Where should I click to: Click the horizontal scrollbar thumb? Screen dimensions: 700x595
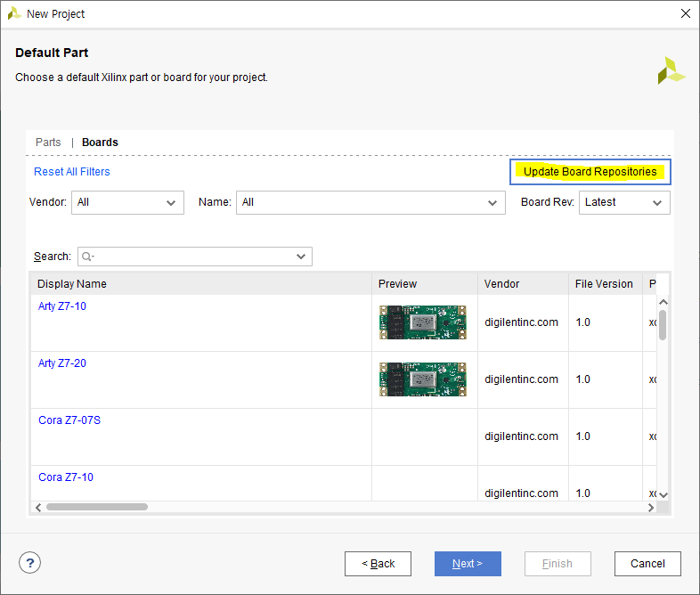pos(97,507)
